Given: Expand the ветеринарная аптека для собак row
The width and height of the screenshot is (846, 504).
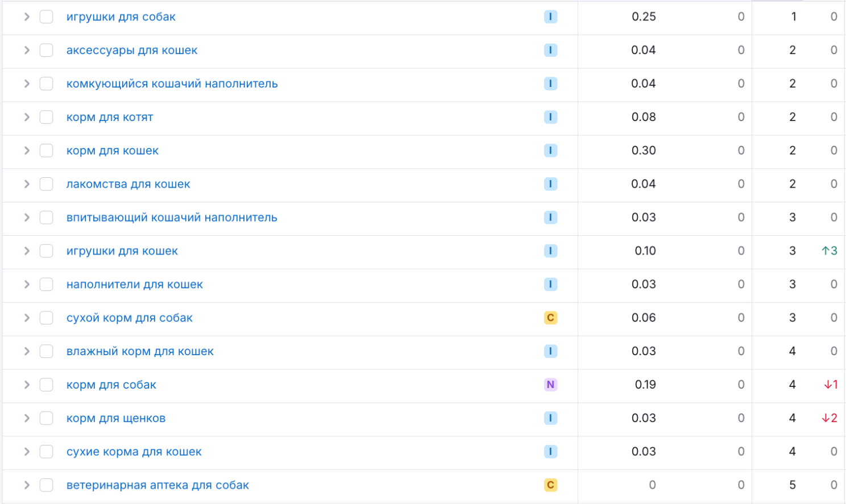Looking at the screenshot, I should (x=27, y=485).
